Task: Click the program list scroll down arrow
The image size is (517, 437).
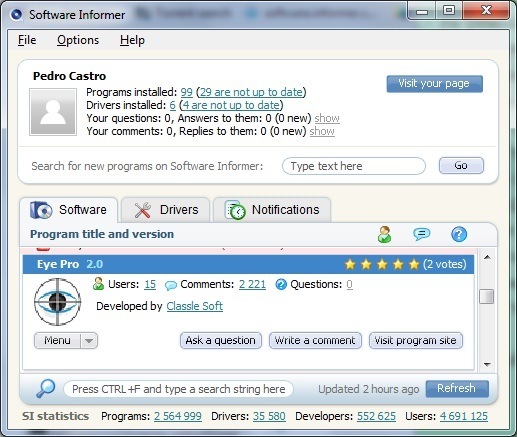Action: (x=487, y=364)
